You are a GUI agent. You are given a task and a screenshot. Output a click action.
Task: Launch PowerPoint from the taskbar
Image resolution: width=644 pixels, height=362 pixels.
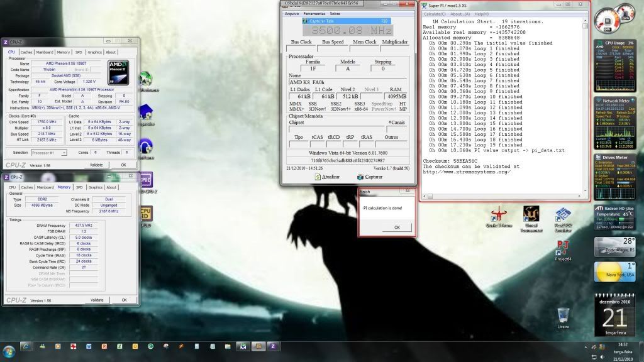104,346
